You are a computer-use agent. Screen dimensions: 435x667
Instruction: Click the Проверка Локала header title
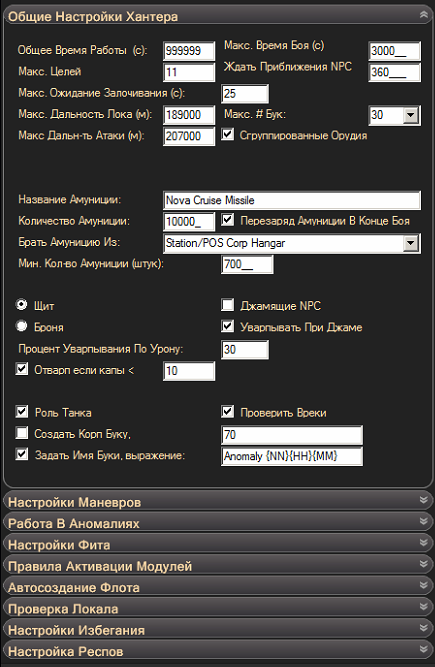[x=63, y=609]
